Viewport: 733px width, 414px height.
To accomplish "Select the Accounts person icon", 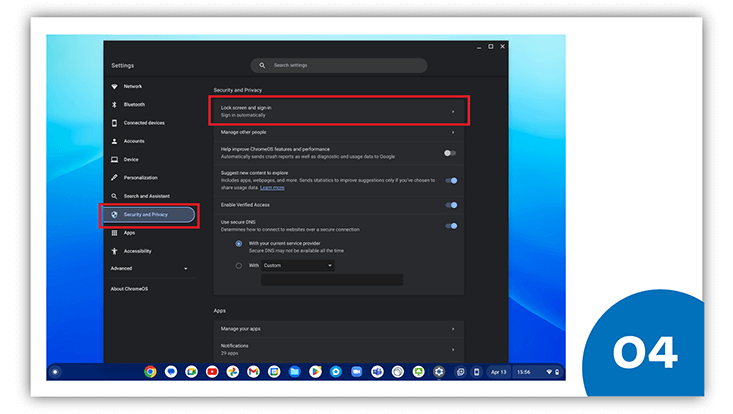I will pyautogui.click(x=115, y=141).
